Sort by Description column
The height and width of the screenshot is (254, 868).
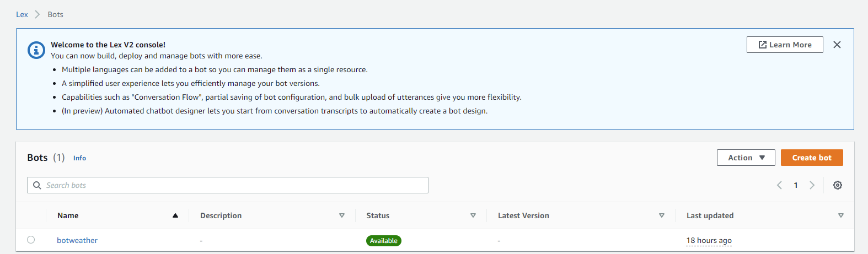[341, 215]
